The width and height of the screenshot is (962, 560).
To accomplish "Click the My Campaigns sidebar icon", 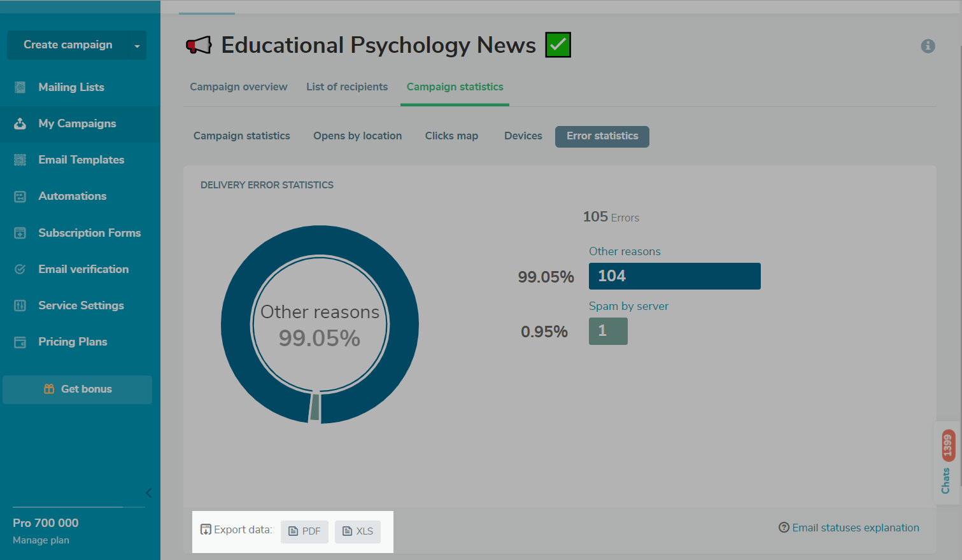I will (20, 123).
